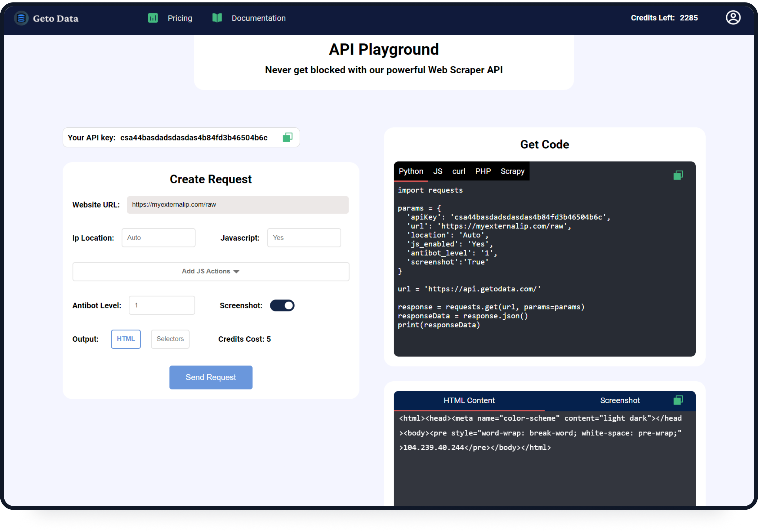Click the 104.239.40.244 response line
This screenshot has height=532, width=758.
tap(475, 447)
